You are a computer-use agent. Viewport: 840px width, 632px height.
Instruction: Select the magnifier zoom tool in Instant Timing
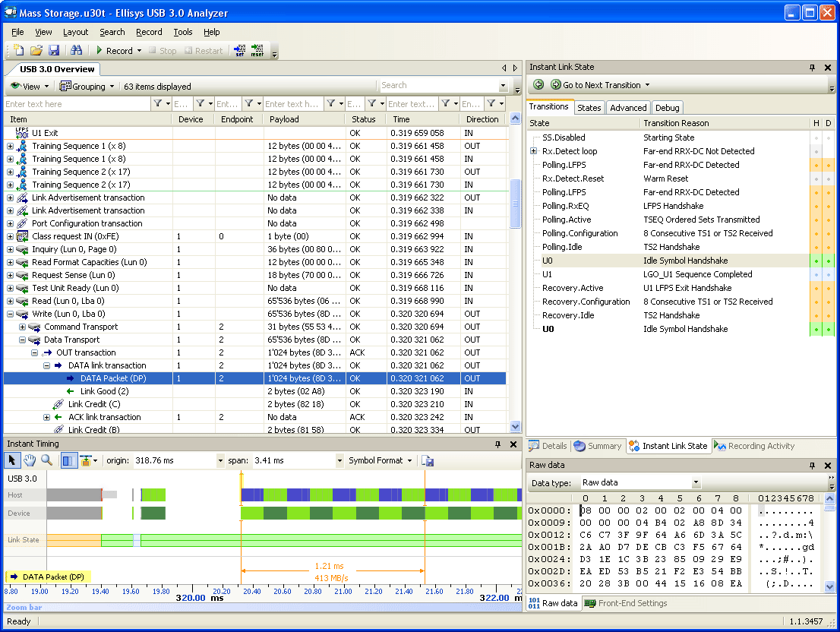(47, 460)
